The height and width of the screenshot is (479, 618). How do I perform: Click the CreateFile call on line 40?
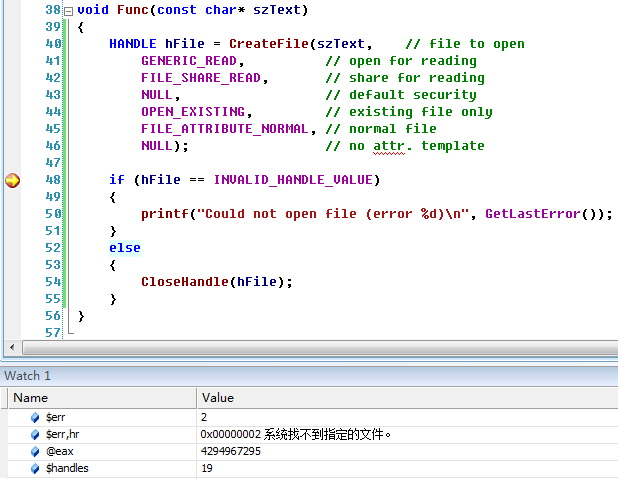pos(269,44)
